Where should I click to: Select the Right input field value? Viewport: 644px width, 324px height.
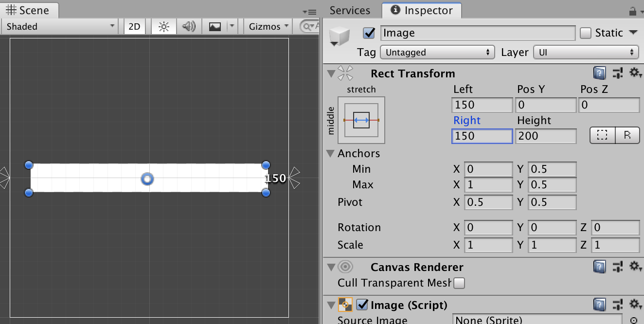coord(482,136)
